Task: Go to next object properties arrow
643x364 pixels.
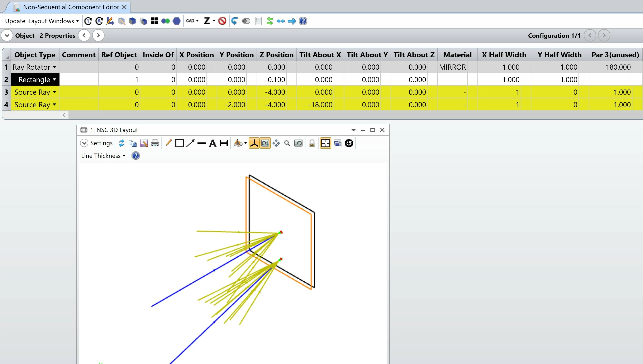Action: coord(98,35)
